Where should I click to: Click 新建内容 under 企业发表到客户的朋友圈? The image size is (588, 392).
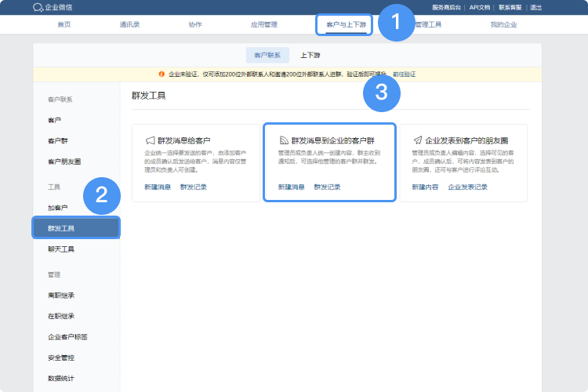tap(425, 187)
